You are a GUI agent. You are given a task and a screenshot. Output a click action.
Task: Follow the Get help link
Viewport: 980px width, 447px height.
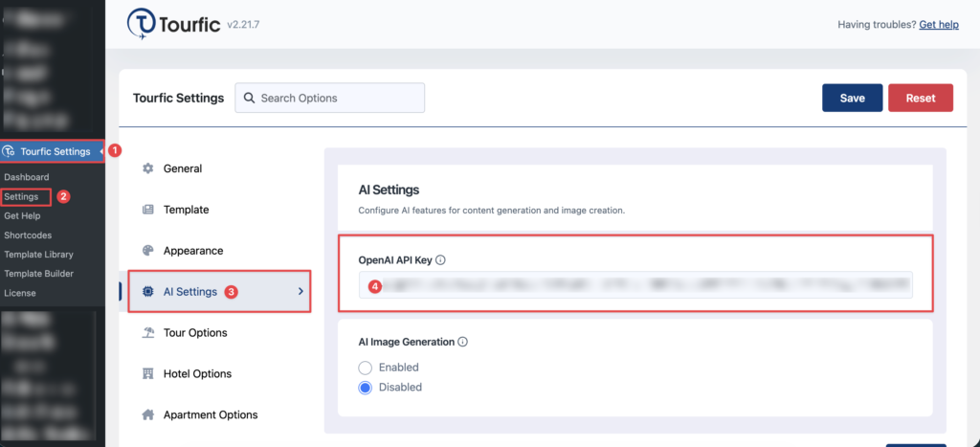(939, 25)
